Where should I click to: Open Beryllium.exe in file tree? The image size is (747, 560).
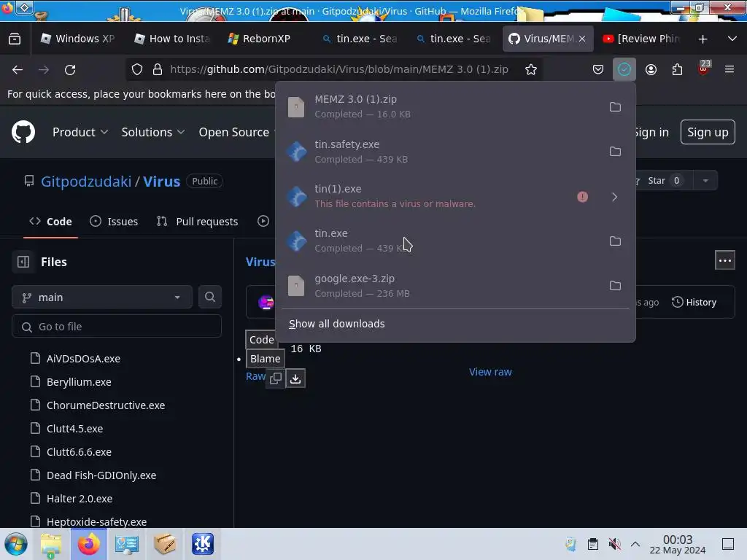[79, 382]
